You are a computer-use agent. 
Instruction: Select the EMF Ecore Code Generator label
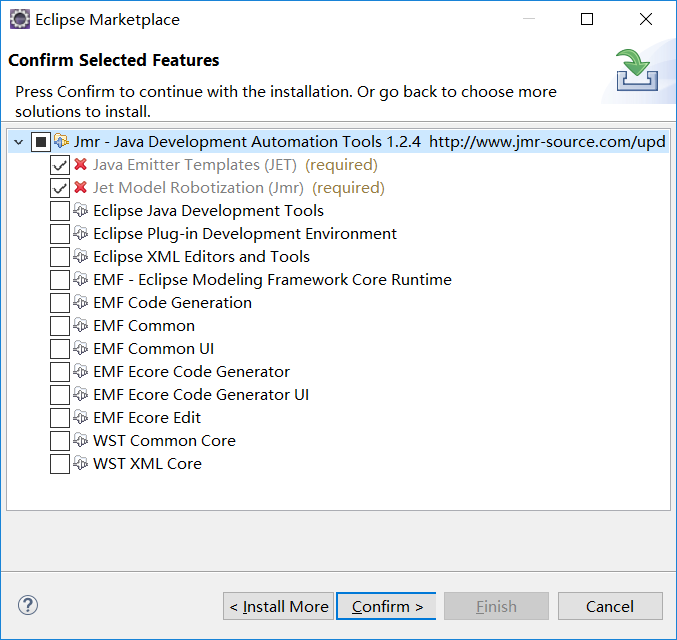tap(192, 372)
